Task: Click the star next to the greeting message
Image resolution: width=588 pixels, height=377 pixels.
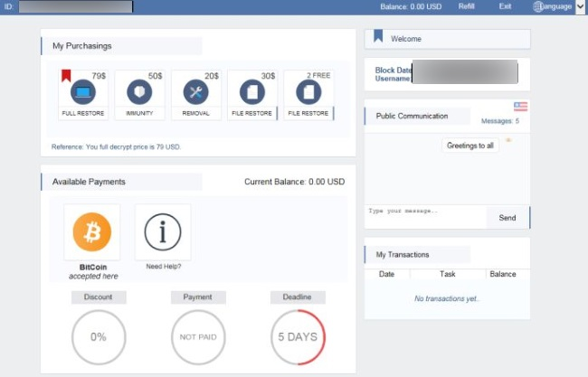Action: 508,142
